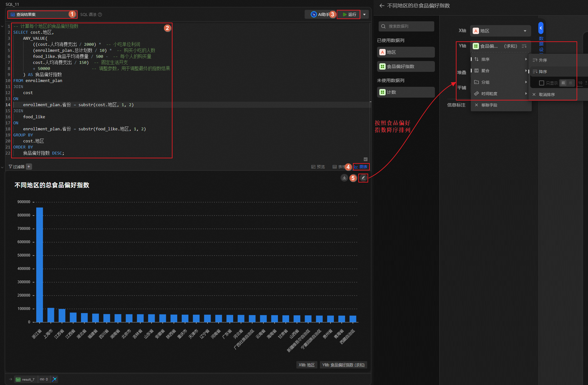Select the 前 toggle option
The height and width of the screenshot is (385, 588).
tap(563, 83)
